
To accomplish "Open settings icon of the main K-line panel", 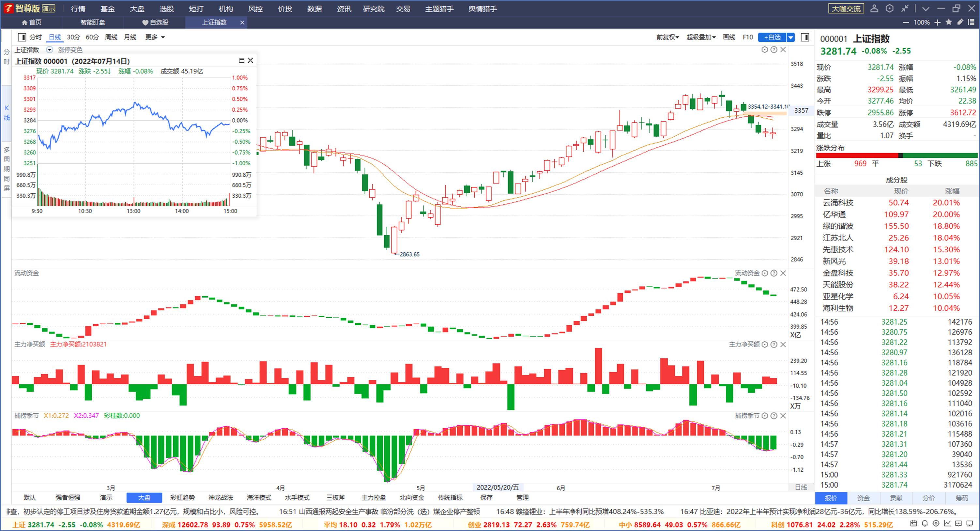I will click(765, 50).
